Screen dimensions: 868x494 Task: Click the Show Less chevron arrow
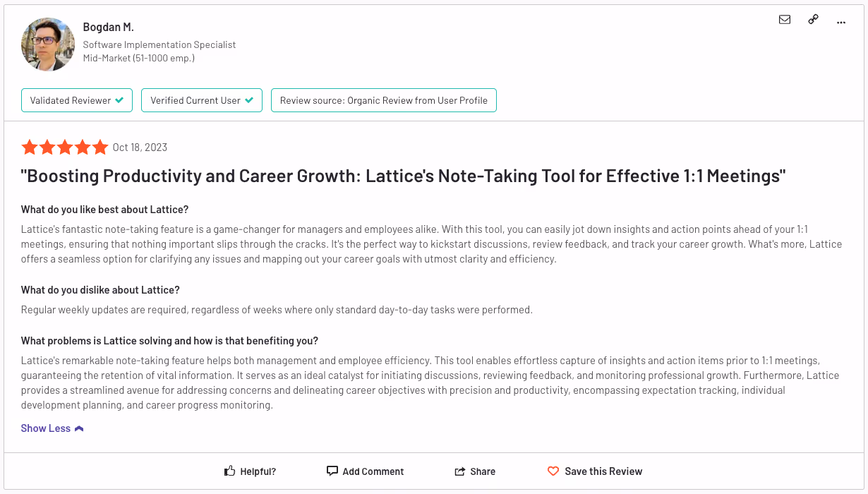(x=79, y=428)
